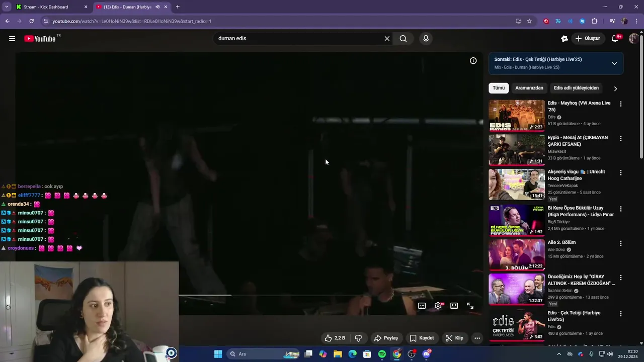Open the extensions puzzle menu
Viewport: 644px width, 362px height.
click(x=594, y=21)
